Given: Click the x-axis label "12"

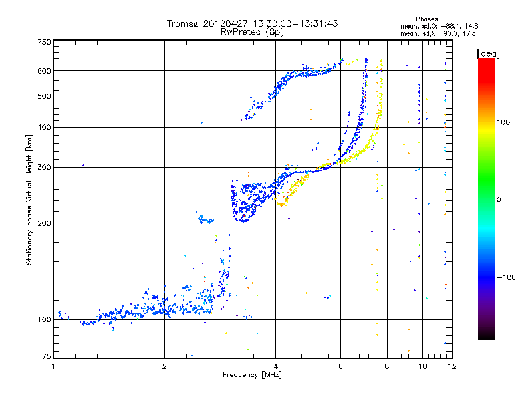Looking at the screenshot, I should [x=452, y=366].
